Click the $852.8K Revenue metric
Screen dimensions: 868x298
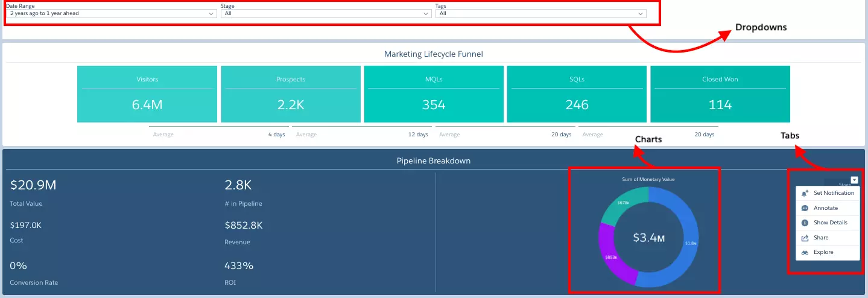244,226
